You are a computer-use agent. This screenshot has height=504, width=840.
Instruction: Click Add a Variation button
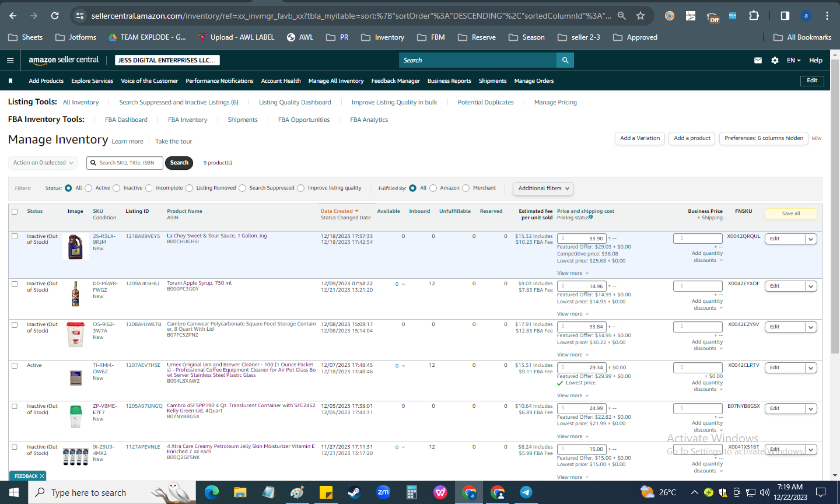point(640,138)
